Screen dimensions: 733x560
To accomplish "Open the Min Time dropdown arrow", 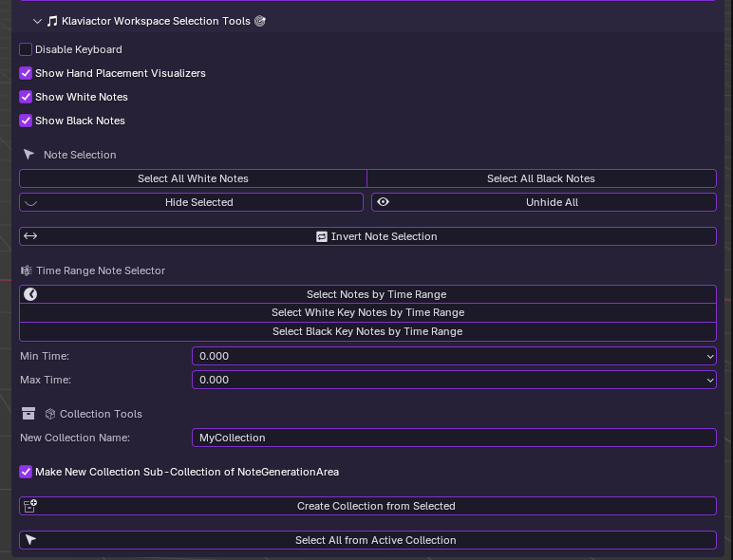I will click(x=710, y=356).
